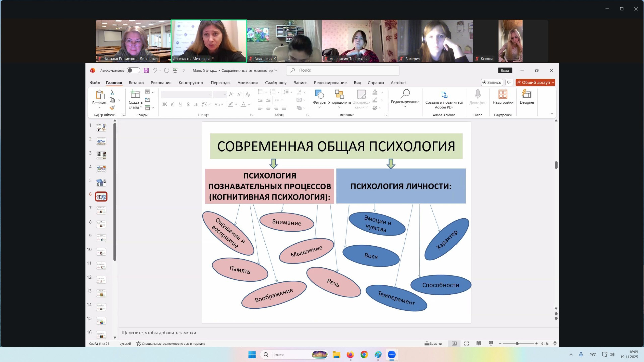This screenshot has width=644, height=362.
Task: Click the Format Painter brush icon
Action: click(112, 108)
